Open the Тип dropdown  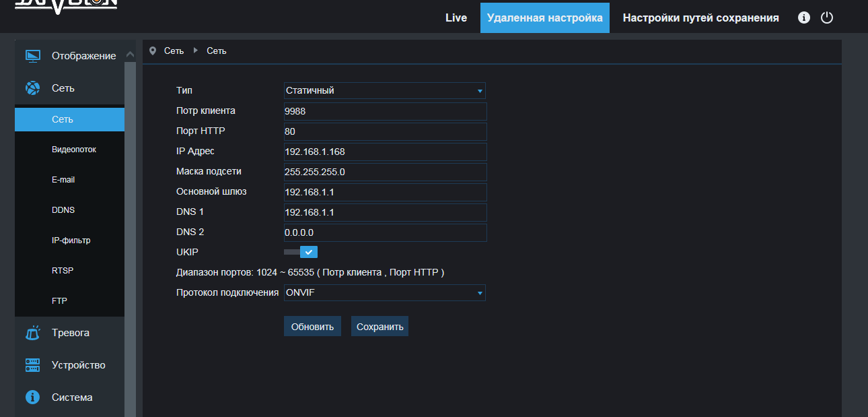tap(384, 91)
